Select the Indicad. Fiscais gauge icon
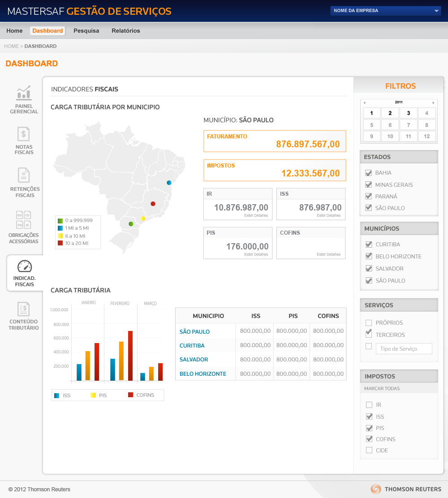This screenshot has height=498, width=448. [x=25, y=266]
